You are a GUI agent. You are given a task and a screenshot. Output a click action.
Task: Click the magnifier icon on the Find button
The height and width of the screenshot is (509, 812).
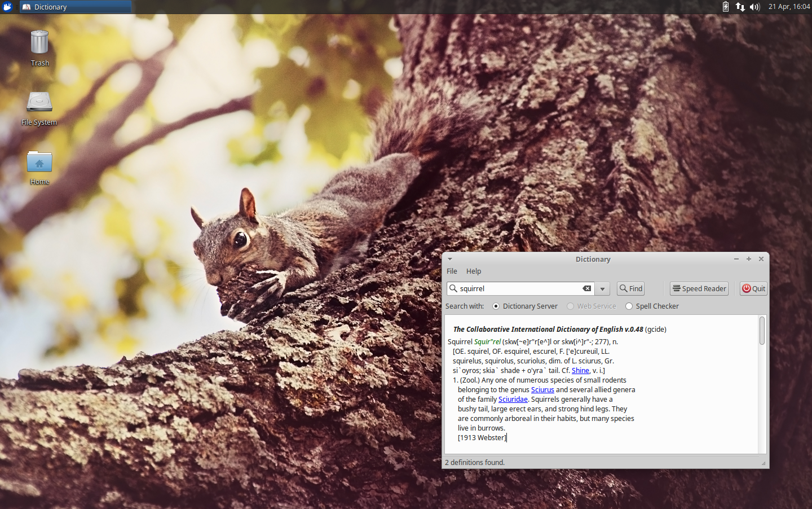[x=623, y=288]
